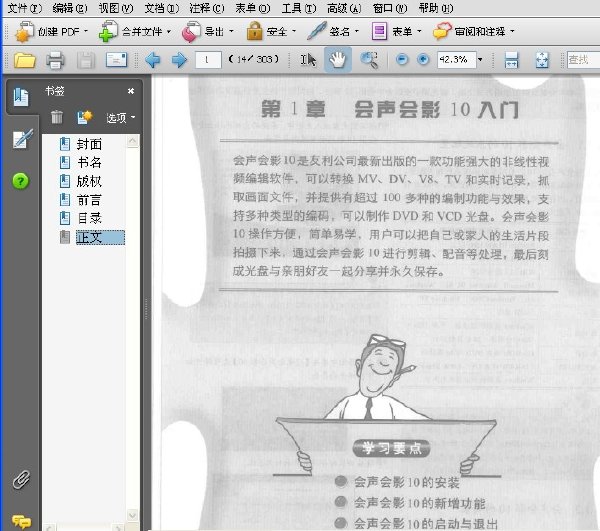This screenshot has height=531, width=600.
Task: Open the bookmarks panel icon
Action: click(x=21, y=97)
